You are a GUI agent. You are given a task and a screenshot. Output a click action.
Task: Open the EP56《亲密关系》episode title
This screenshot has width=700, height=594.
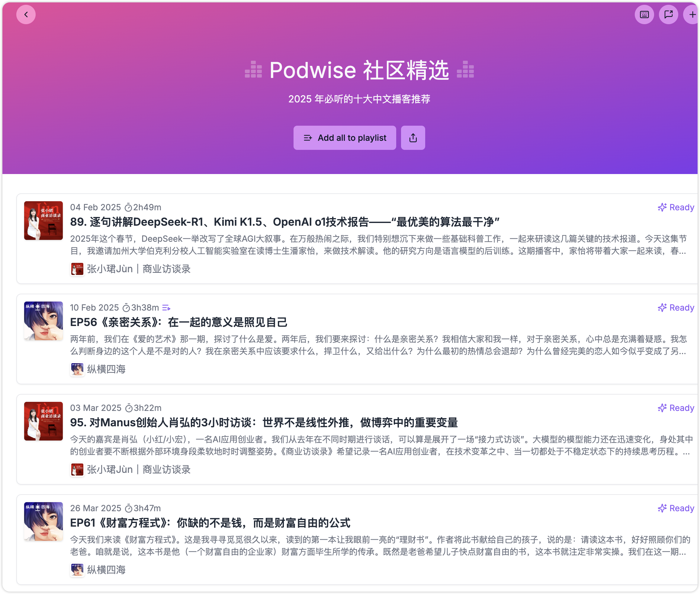pyautogui.click(x=178, y=322)
